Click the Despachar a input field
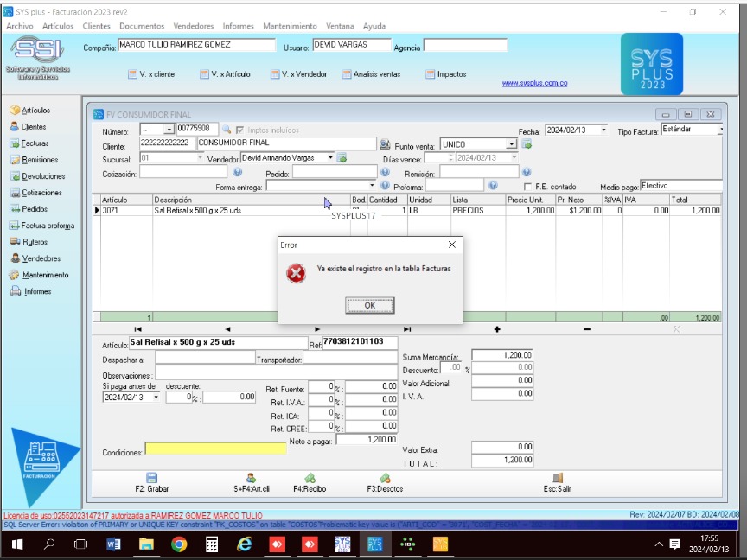 point(205,357)
